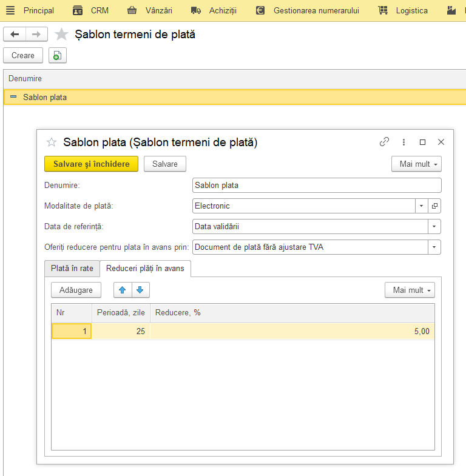
Task: Click the Achiziții truck icon
Action: (195, 11)
